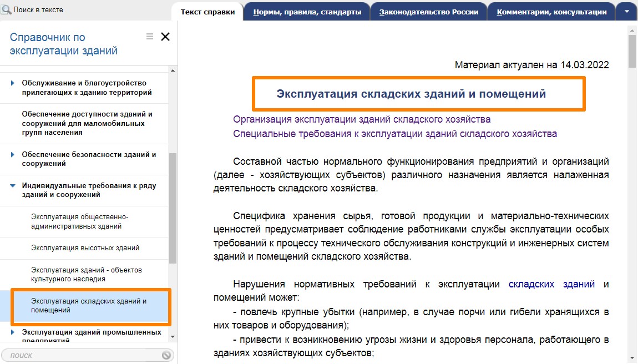
Task: Close the Справочник по эксплуатации зданий panel
Action: pos(165,37)
